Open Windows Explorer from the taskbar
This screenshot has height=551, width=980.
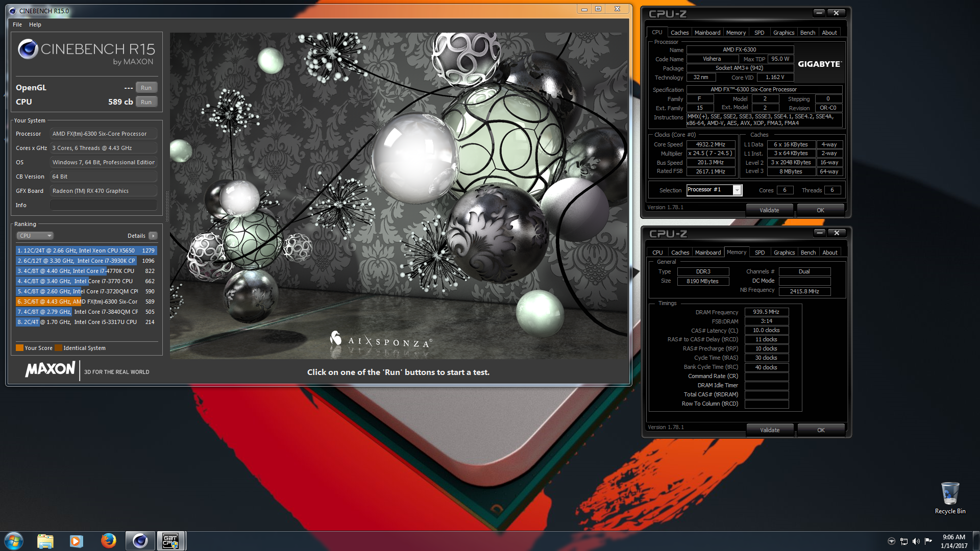click(45, 541)
